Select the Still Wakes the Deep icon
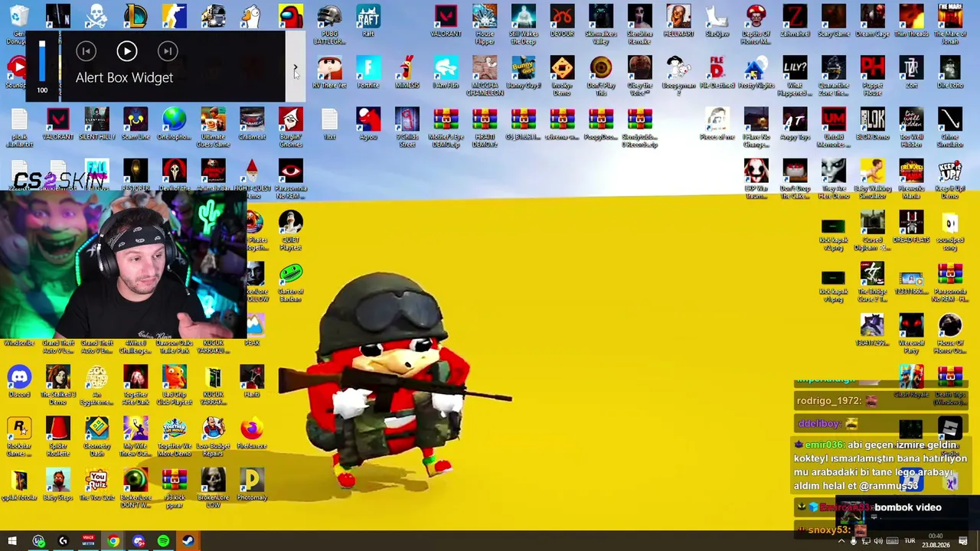Image resolution: width=980 pixels, height=551 pixels. click(x=524, y=24)
